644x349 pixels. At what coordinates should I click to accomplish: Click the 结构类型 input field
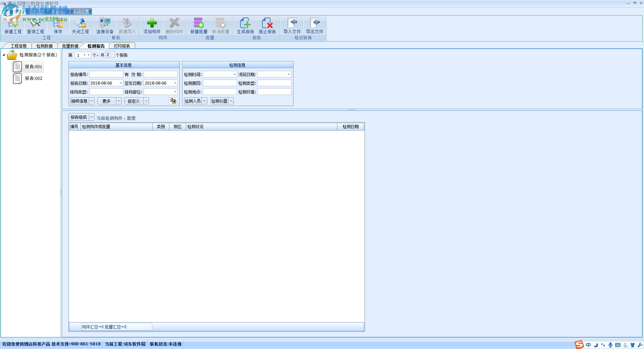(106, 92)
